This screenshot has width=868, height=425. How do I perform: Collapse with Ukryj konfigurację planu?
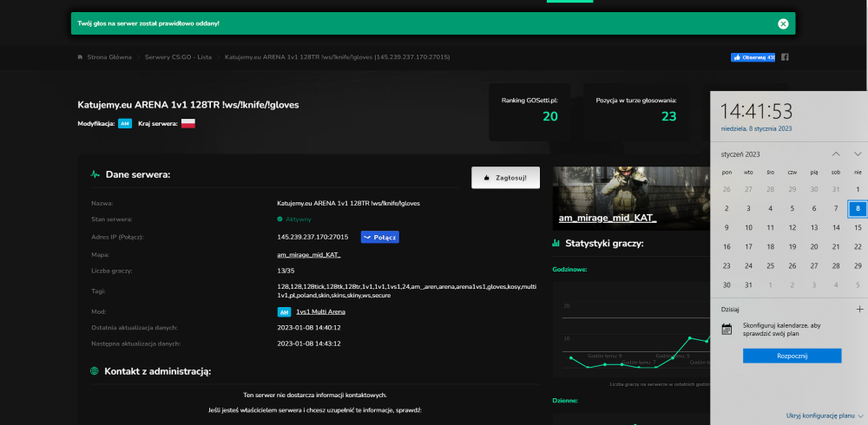(x=825, y=415)
